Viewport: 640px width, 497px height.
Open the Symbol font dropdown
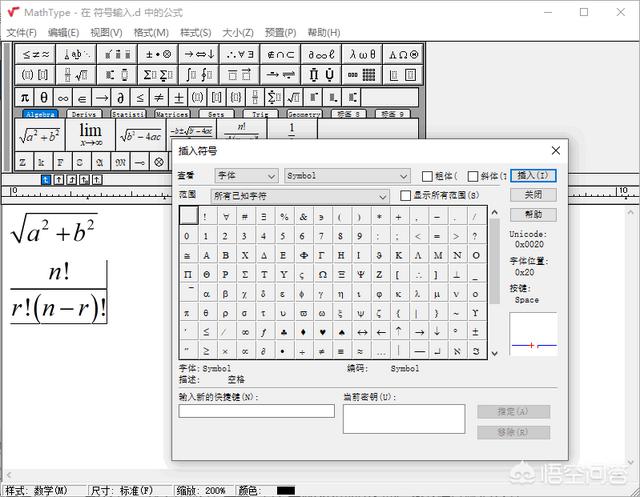coord(347,176)
